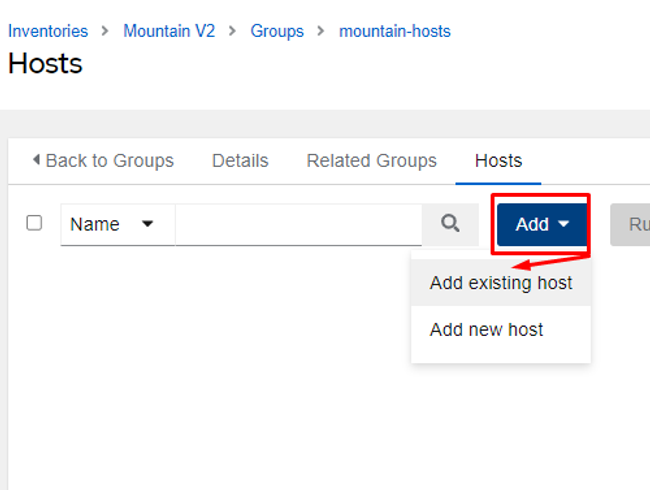Open the Add hosts dropdown button
Viewport: 650px width, 490px height.
[x=542, y=224]
